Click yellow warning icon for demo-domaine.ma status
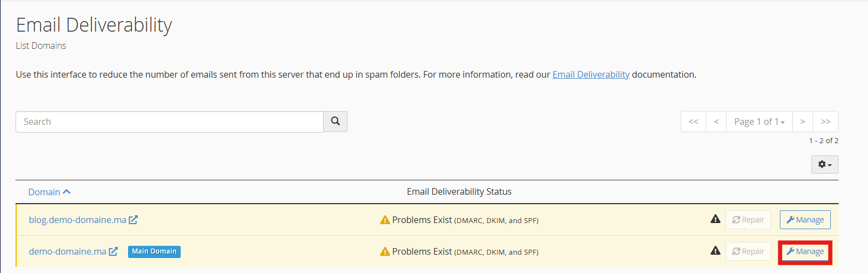Image resolution: width=868 pixels, height=273 pixels. pos(385,252)
